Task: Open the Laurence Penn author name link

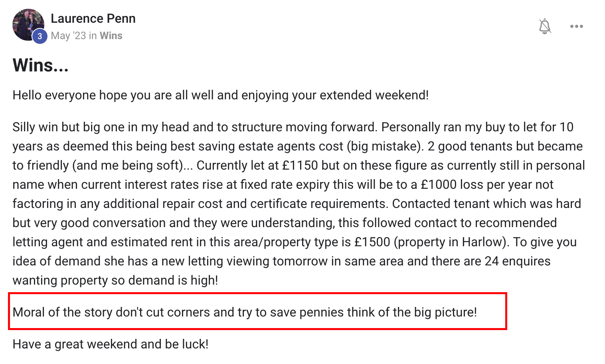Action: click(x=93, y=18)
